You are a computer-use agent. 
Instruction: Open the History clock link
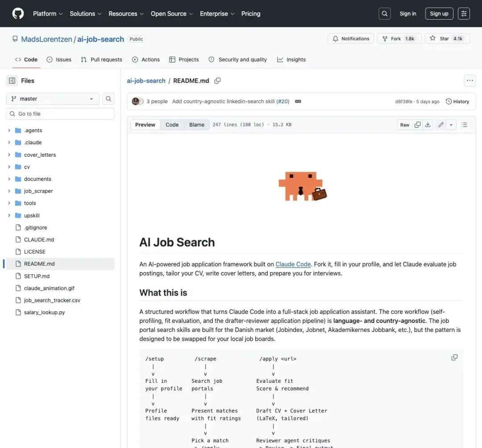(x=457, y=101)
